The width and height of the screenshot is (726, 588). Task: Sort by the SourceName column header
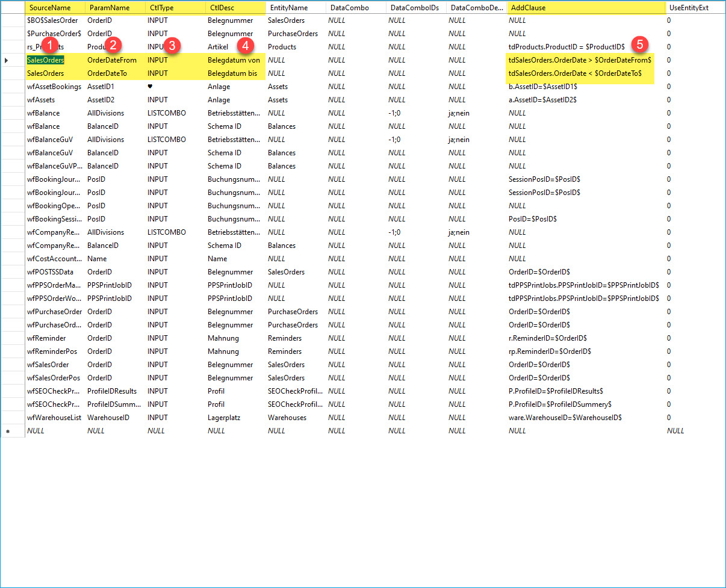(50, 8)
